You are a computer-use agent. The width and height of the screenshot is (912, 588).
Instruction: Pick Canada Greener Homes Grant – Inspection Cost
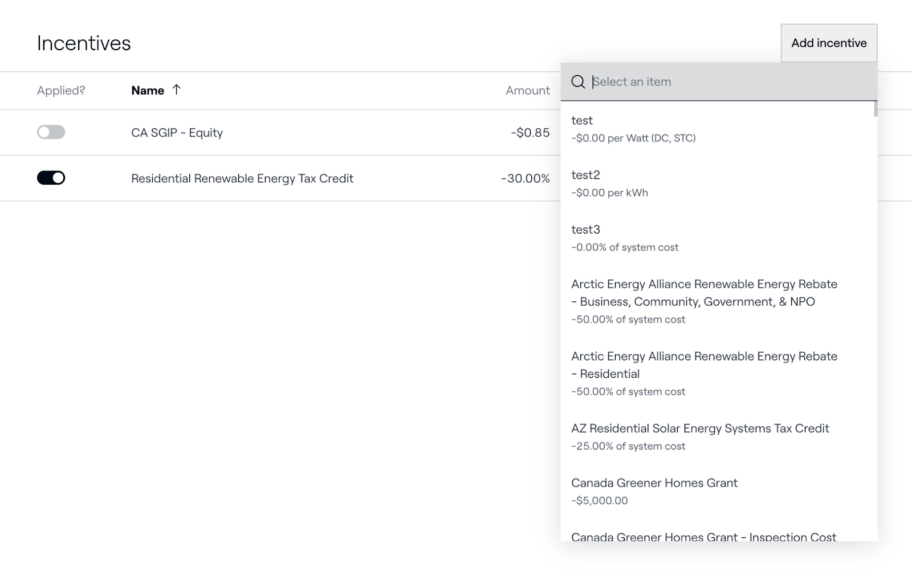(x=703, y=536)
